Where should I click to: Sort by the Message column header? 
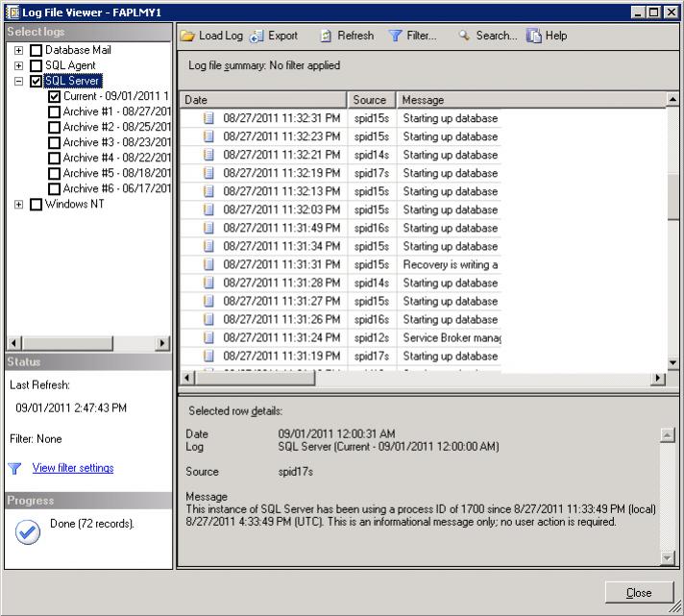click(531, 100)
